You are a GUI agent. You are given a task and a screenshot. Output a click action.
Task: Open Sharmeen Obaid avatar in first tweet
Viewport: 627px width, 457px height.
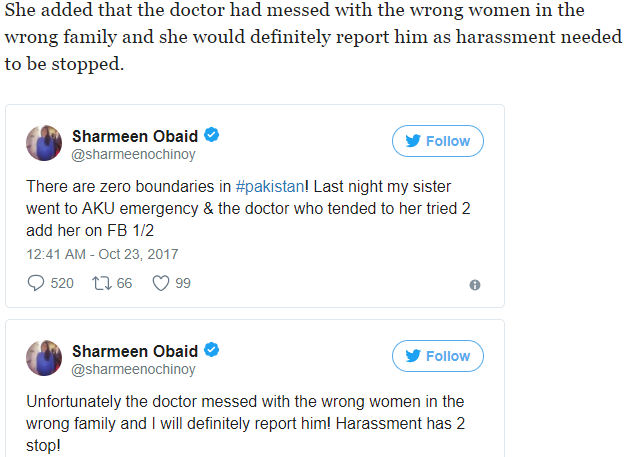pos(45,143)
